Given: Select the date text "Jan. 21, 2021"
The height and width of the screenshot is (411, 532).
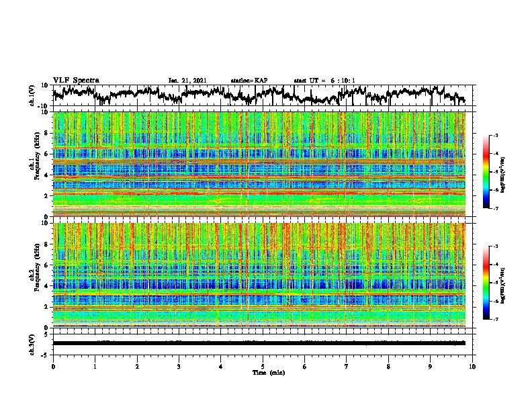Looking at the screenshot, I should (x=187, y=81).
